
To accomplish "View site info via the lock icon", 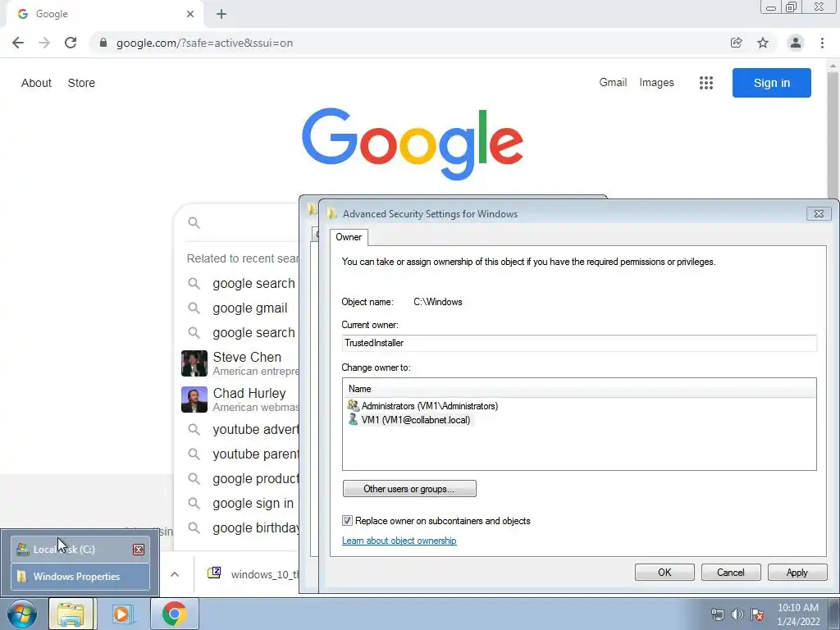I will tap(103, 43).
